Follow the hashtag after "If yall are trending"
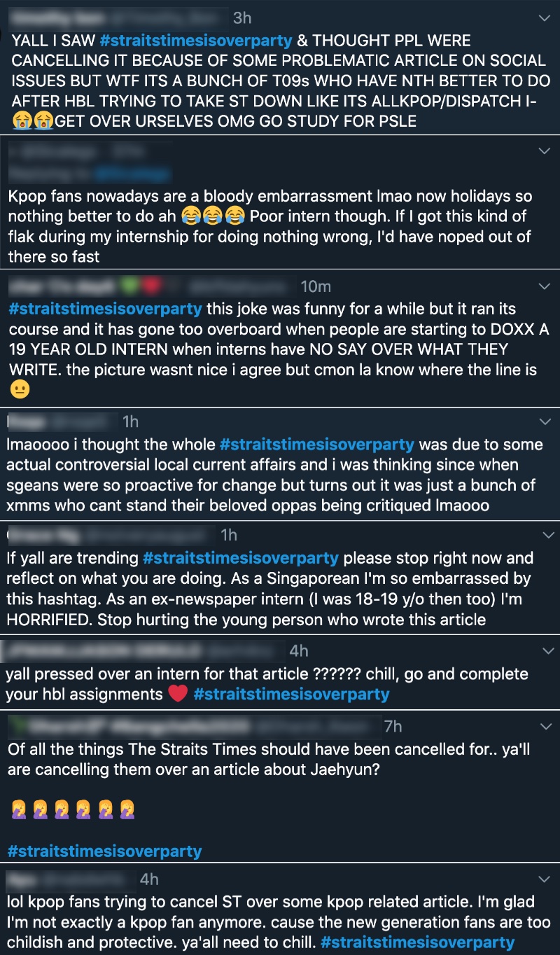The image size is (560, 955). 240,558
